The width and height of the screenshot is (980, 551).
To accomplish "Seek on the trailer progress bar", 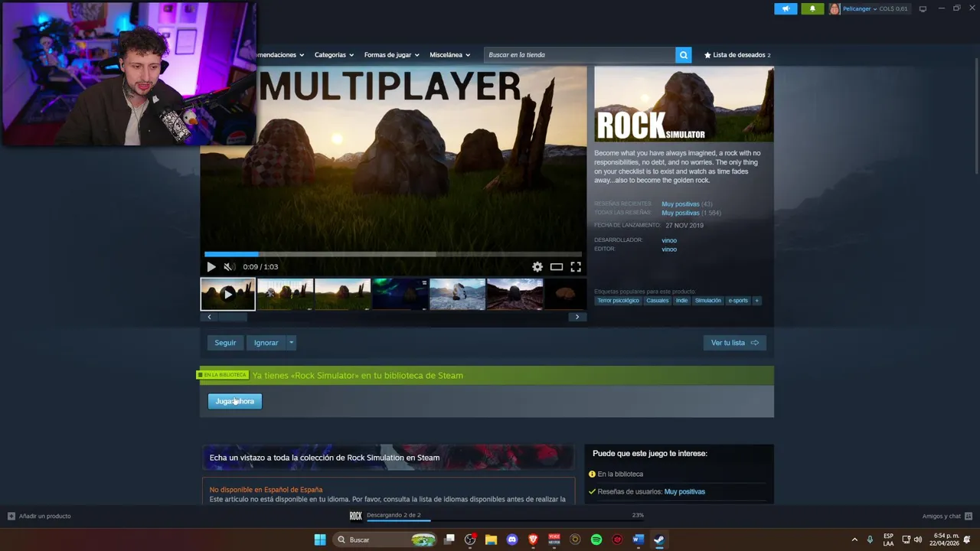I will click(x=393, y=254).
